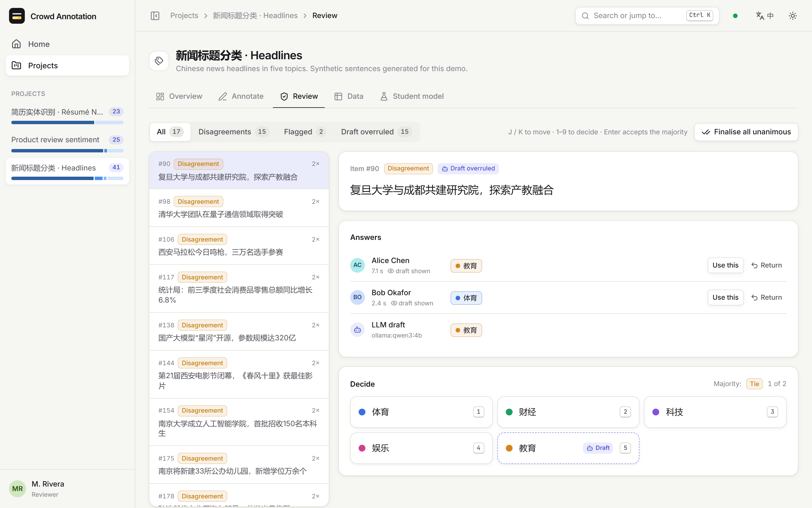The width and height of the screenshot is (812, 508).
Task: Use Alice Chen's answer
Action: (x=725, y=265)
